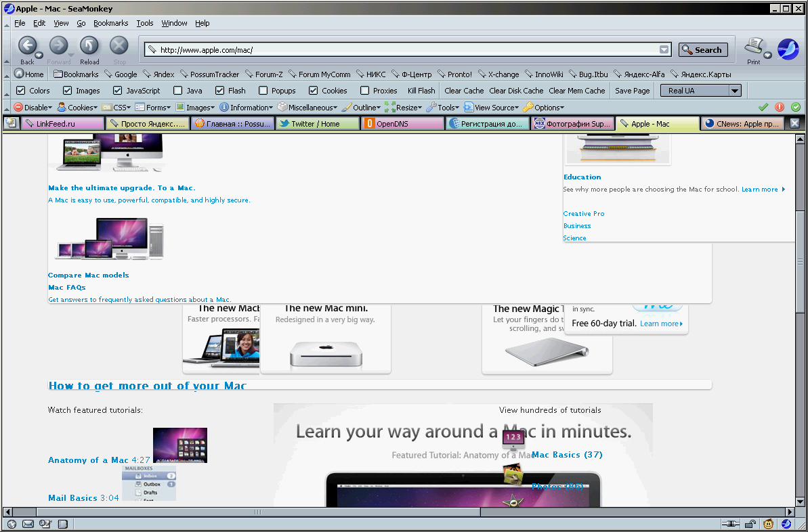Open Mail component icon in status bar
Viewport: 808px width, 532px height.
(28, 525)
